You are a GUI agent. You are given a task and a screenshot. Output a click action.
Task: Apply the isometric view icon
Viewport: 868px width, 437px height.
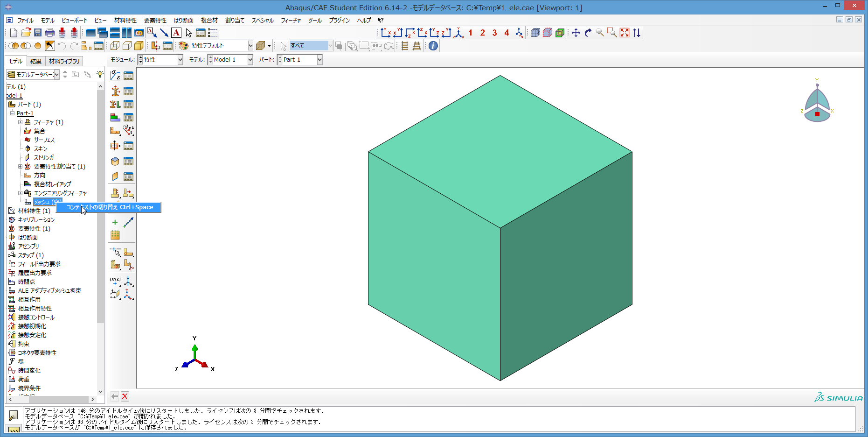tap(458, 33)
